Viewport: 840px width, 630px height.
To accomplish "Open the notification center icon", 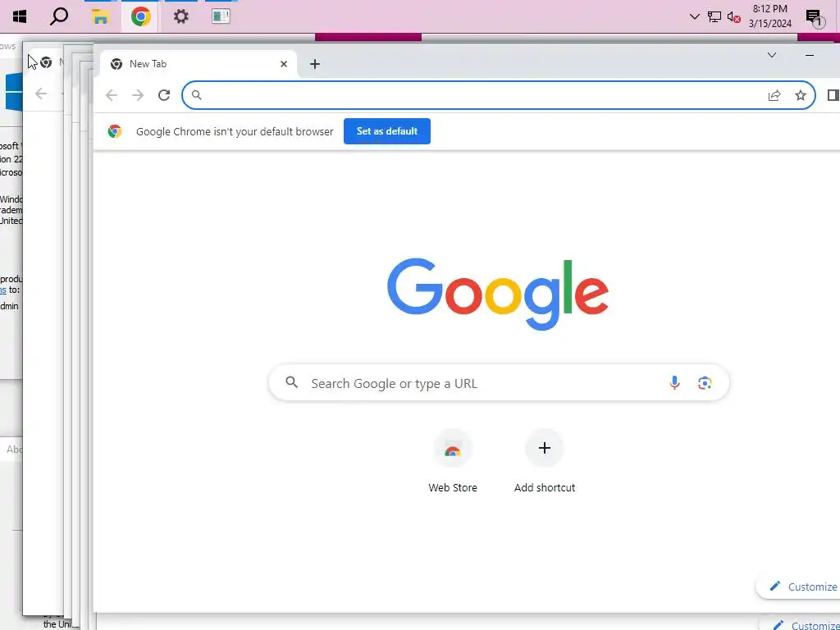I will tap(814, 18).
